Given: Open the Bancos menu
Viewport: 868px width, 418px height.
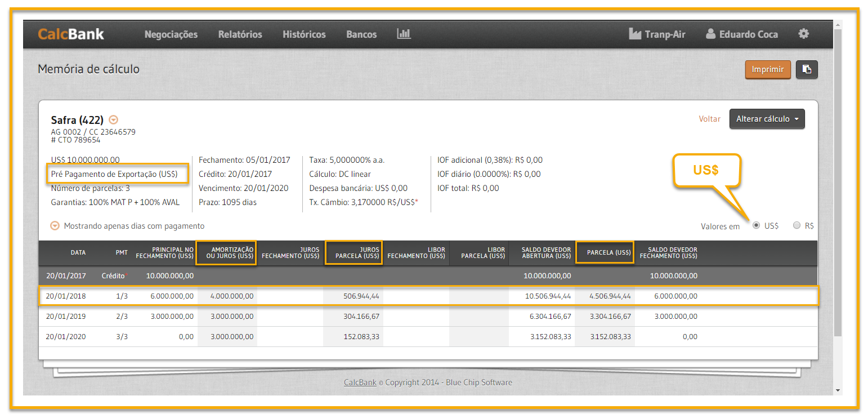Looking at the screenshot, I should click(x=361, y=34).
